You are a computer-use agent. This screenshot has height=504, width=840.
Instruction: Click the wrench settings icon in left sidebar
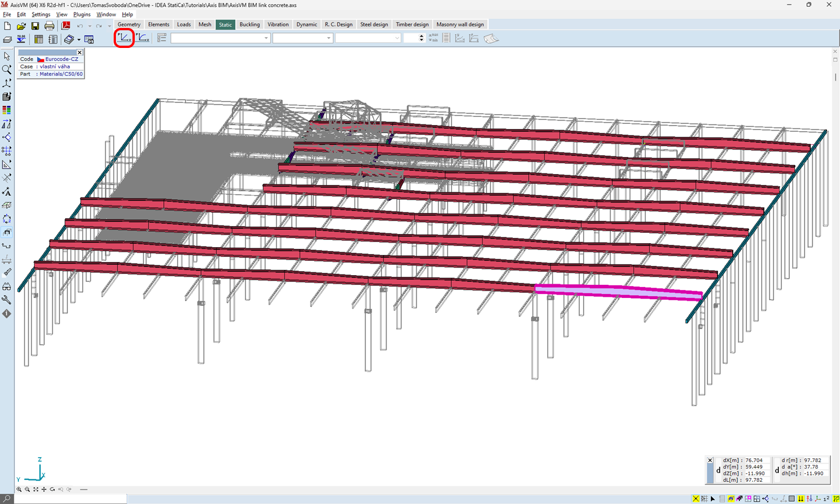7,300
